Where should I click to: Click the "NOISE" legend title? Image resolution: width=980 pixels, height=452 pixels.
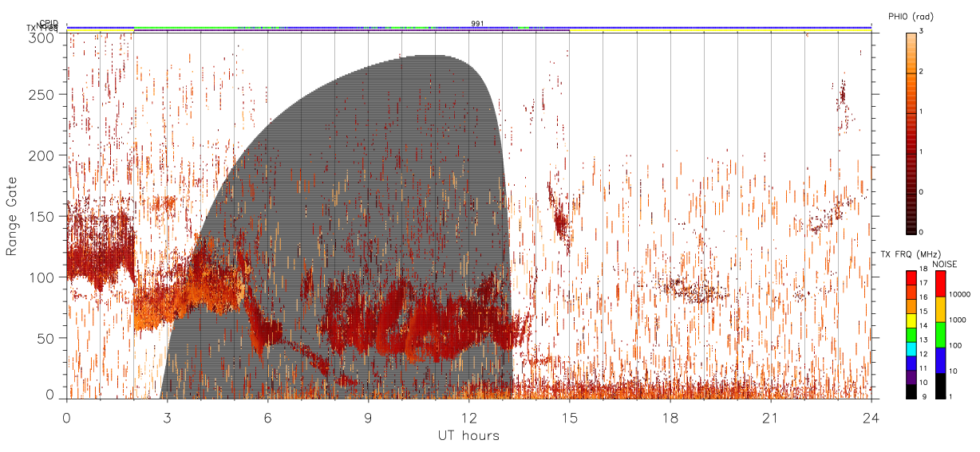(x=945, y=262)
